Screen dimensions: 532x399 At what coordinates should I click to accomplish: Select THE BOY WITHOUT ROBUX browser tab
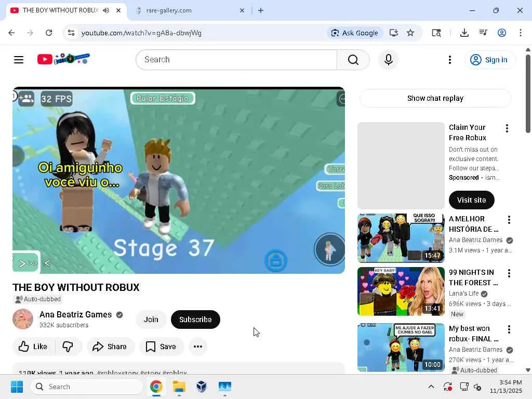(x=59, y=10)
